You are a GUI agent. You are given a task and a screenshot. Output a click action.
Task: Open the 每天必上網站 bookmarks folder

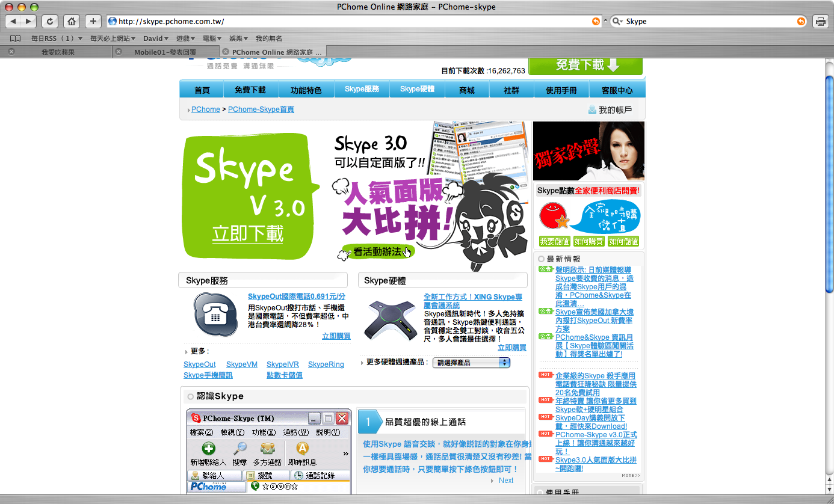tap(113, 38)
